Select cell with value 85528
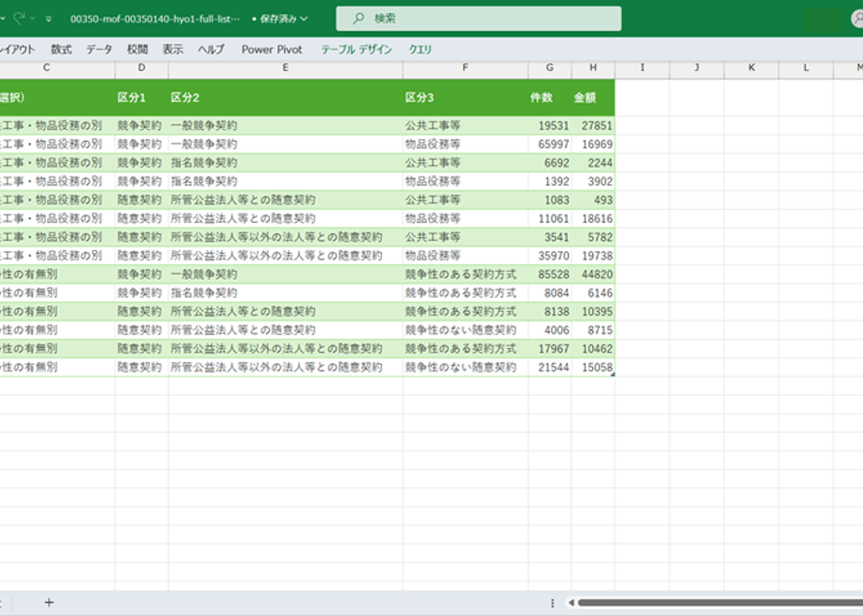 point(549,274)
